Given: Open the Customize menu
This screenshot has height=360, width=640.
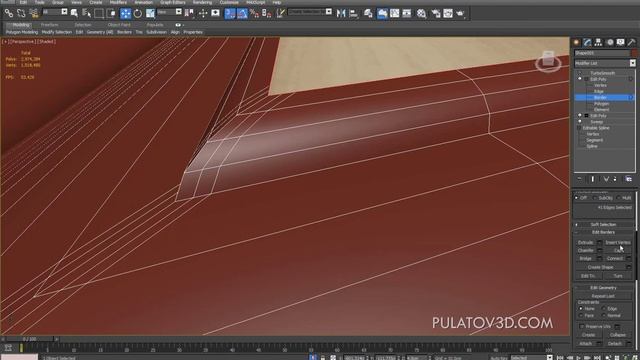Looking at the screenshot, I should coord(229,2).
